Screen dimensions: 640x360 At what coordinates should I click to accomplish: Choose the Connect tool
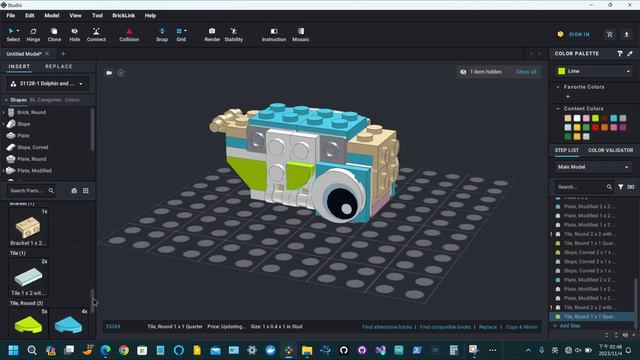pos(96,35)
